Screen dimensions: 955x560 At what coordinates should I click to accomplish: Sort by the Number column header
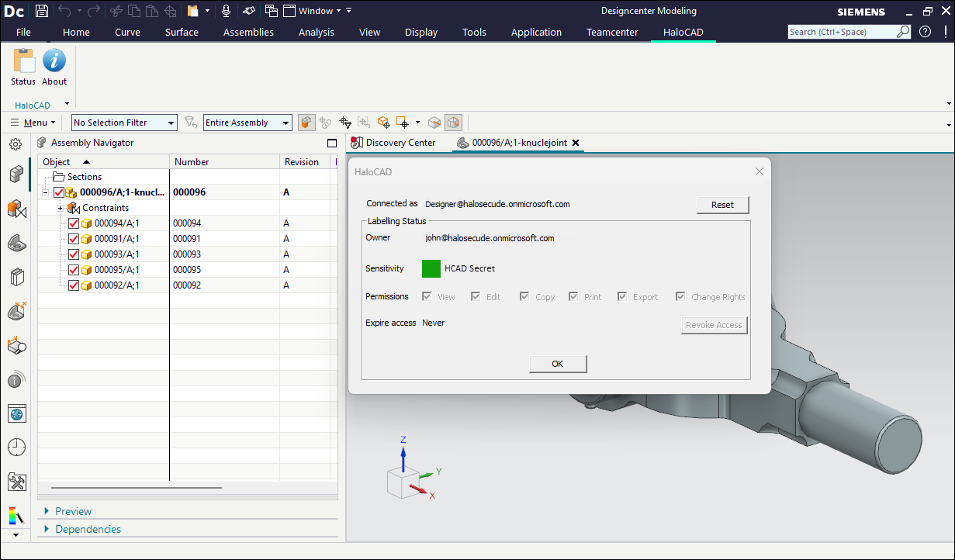pos(224,162)
